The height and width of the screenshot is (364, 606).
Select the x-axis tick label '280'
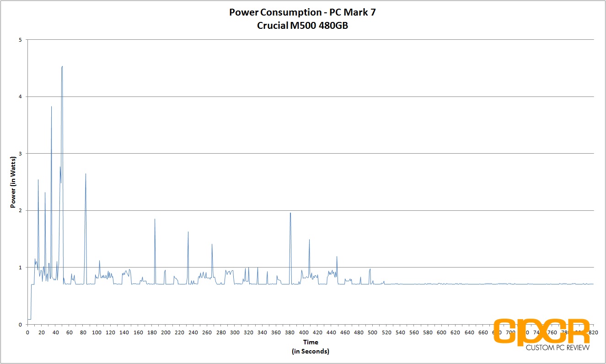click(221, 332)
